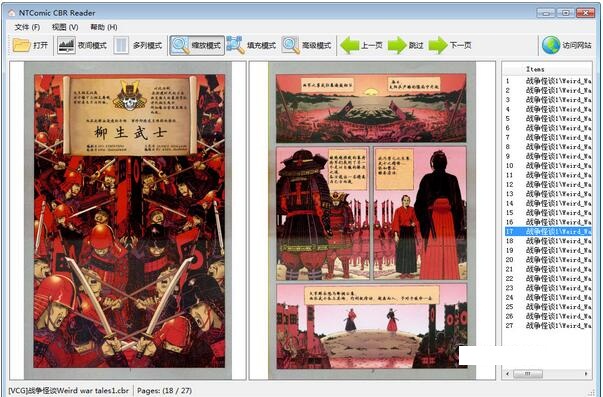
Task: Select page 7 in the items list
Action: coord(548,137)
